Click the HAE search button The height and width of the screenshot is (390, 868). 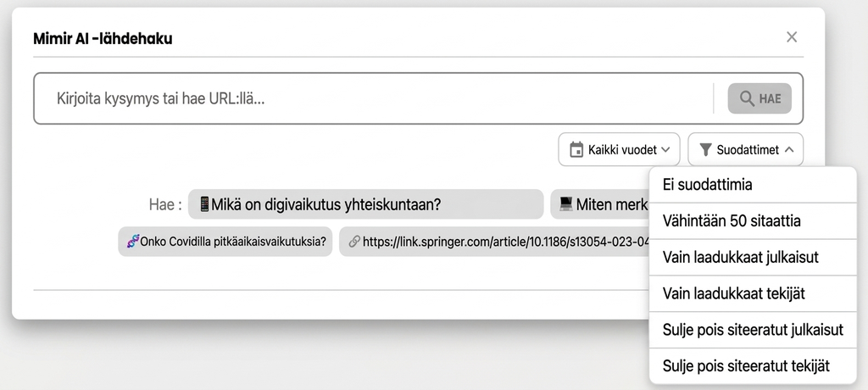759,98
